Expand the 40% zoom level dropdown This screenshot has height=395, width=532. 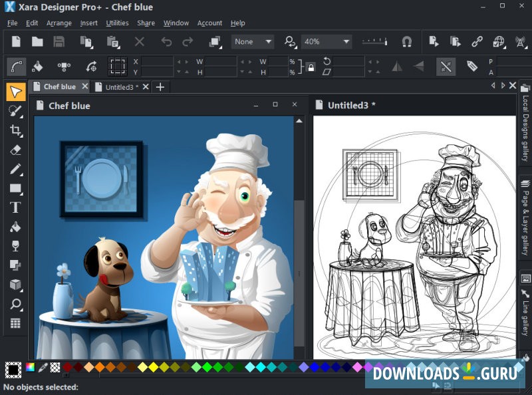click(x=325, y=41)
